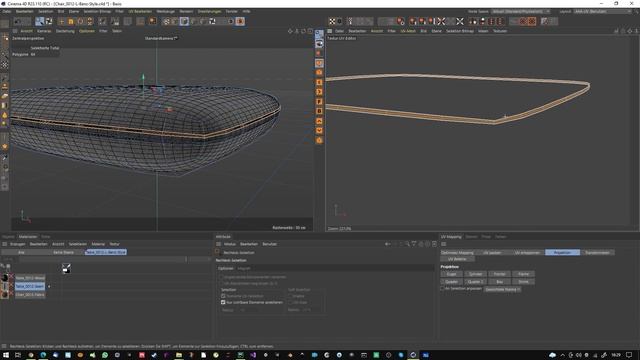Click the search icon in the Attribute manager
Image resolution: width=640 pixels, height=360 pixels.
407,244
